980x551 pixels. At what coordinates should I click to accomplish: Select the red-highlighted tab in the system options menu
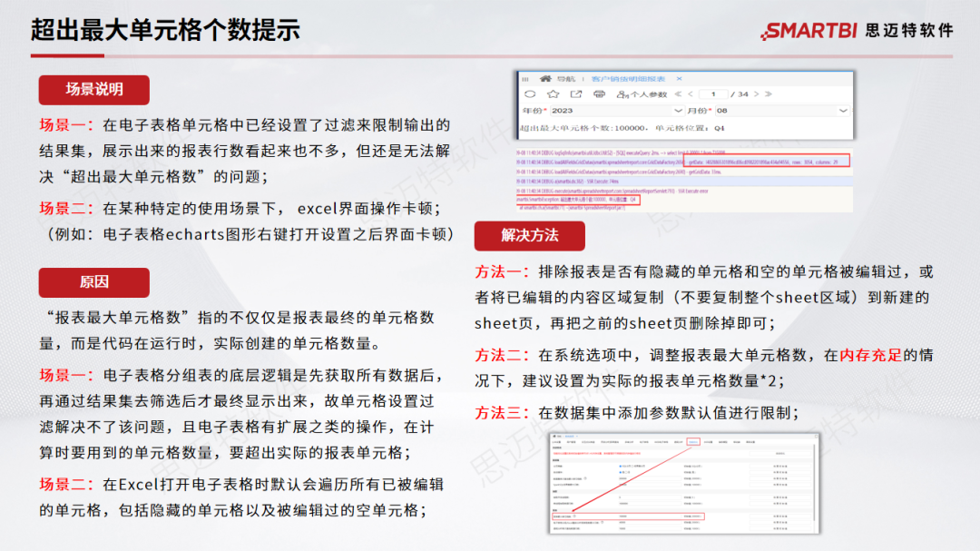693,442
